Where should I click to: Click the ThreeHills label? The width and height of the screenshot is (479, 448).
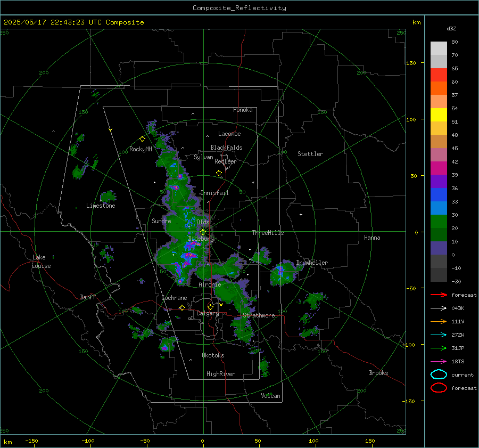[268, 233]
